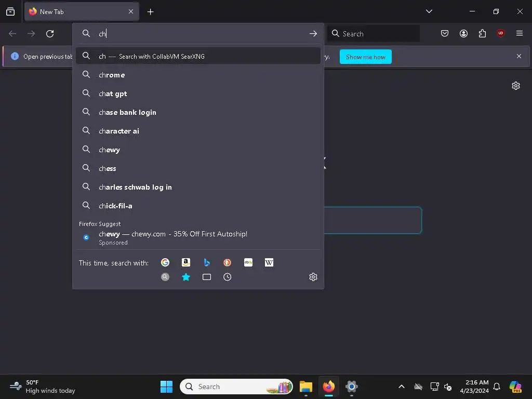Open Settings app from taskbar
The width and height of the screenshot is (532, 399).
352,387
